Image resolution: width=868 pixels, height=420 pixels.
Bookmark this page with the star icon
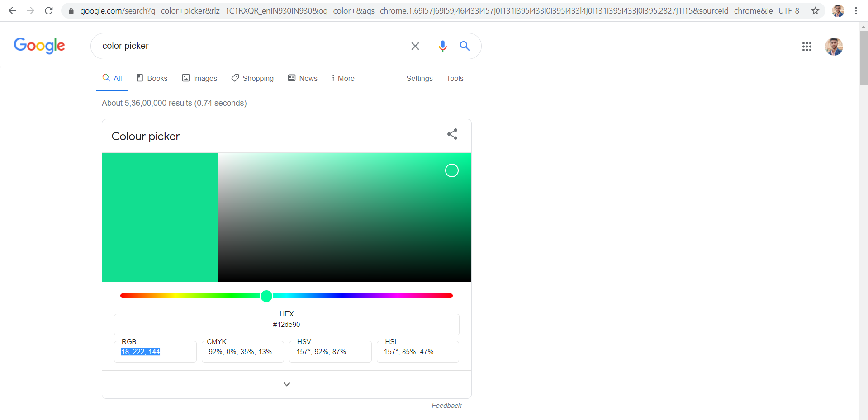pyautogui.click(x=815, y=11)
